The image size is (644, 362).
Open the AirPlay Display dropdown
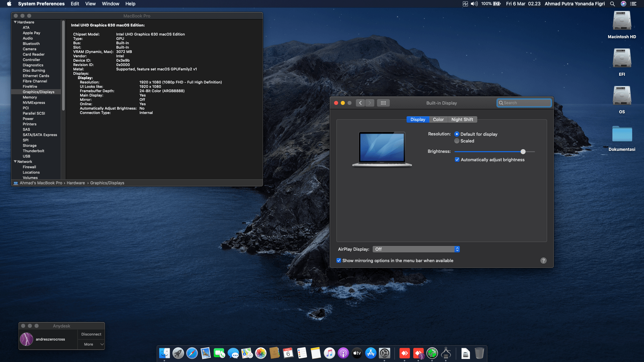416,249
